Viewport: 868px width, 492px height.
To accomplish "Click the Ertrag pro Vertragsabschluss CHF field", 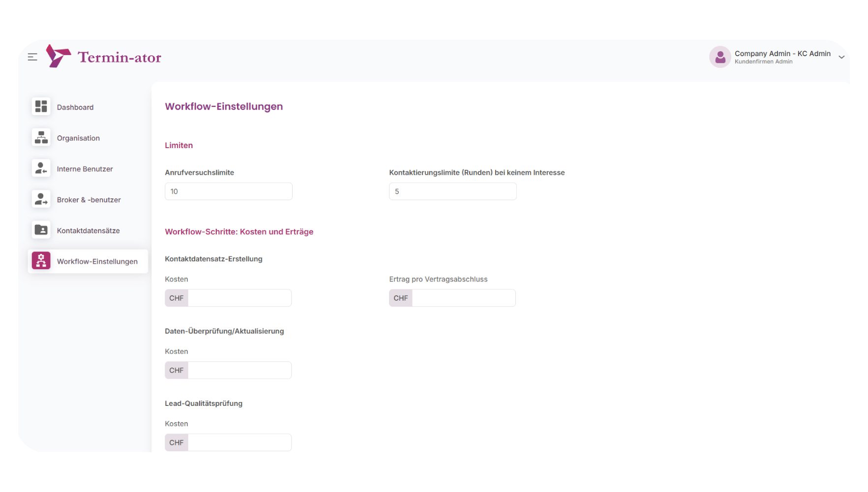I will 463,298.
